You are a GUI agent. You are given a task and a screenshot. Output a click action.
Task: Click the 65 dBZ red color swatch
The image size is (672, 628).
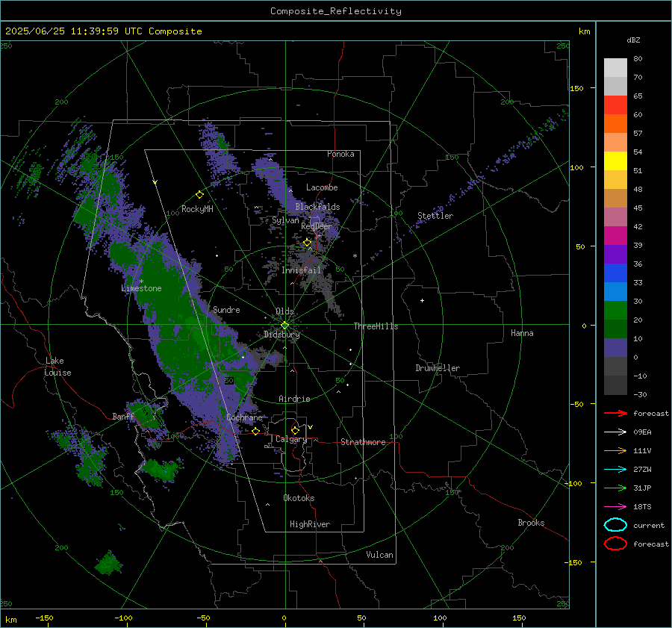[x=615, y=105]
